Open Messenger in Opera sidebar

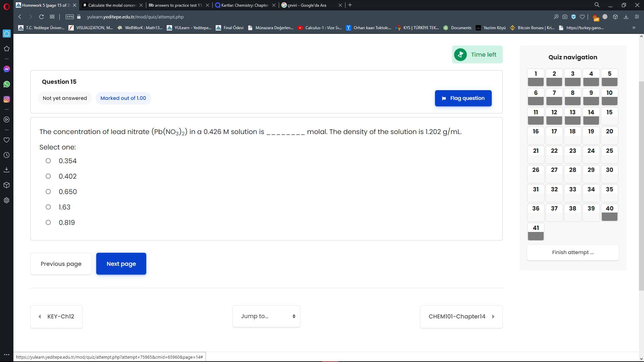tap(7, 69)
